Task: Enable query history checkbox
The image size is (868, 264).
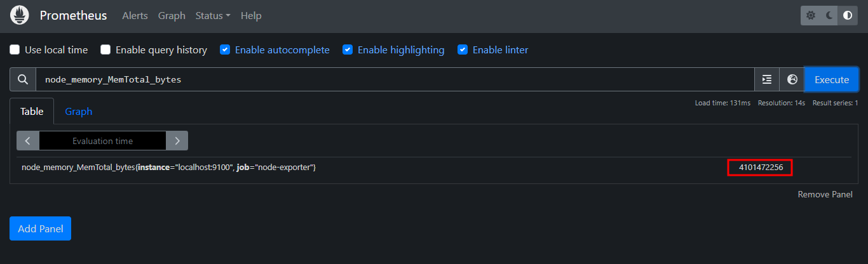Action: pos(105,49)
